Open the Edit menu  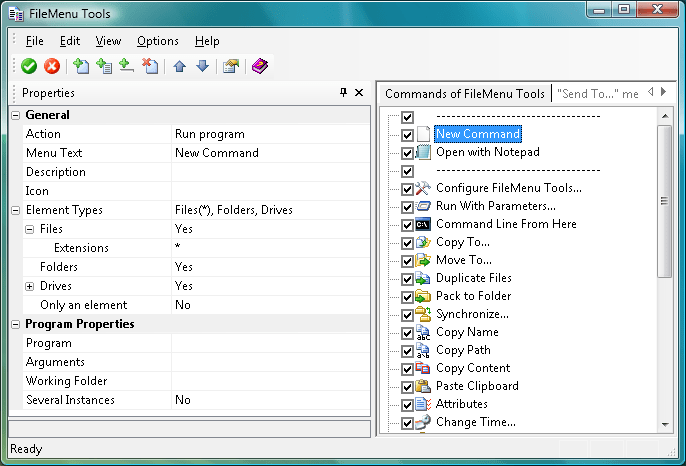coord(70,41)
